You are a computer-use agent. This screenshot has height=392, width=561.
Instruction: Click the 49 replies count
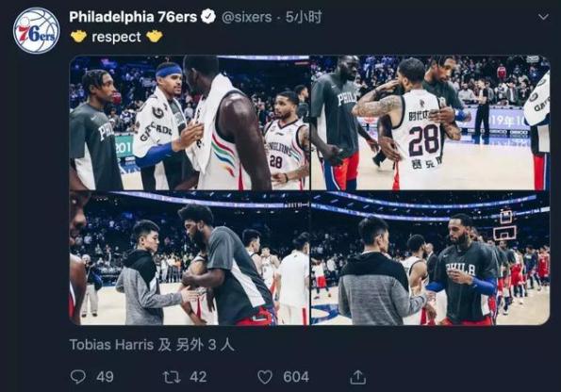coord(105,377)
